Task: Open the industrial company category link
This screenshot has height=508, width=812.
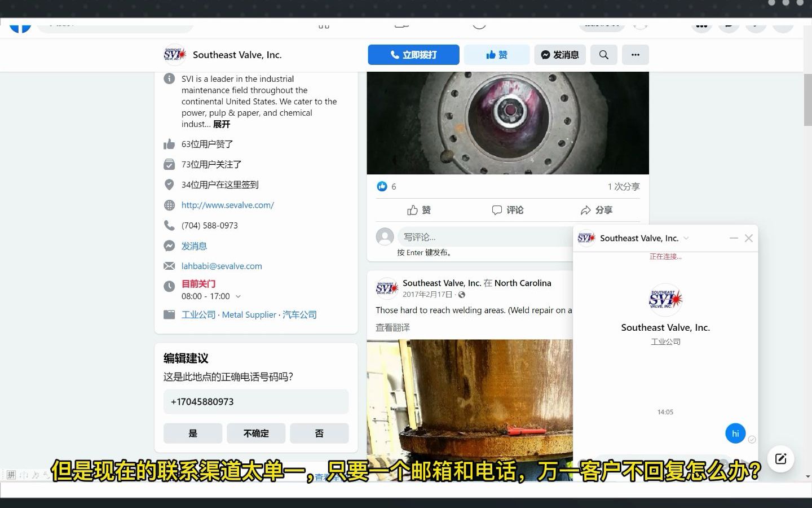Action: click(x=198, y=314)
